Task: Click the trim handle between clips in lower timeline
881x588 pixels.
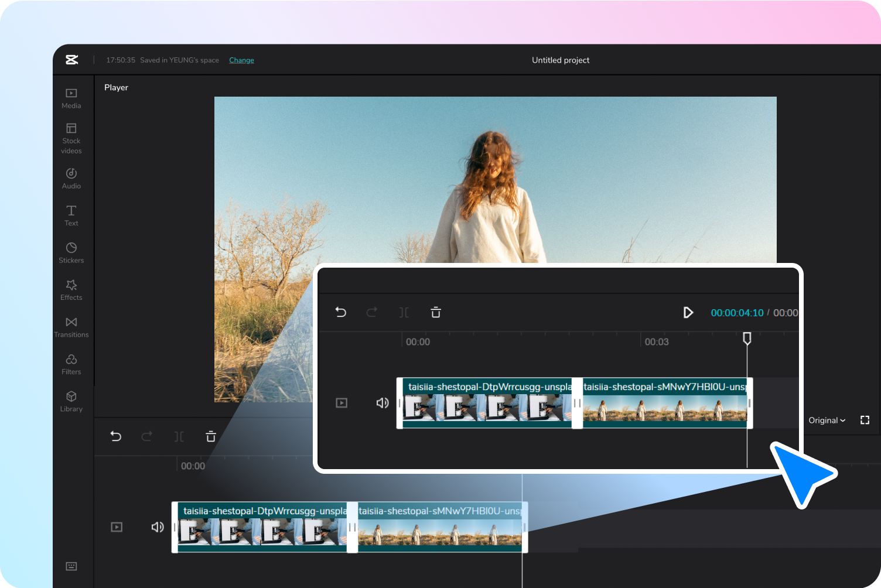Action: 352,527
